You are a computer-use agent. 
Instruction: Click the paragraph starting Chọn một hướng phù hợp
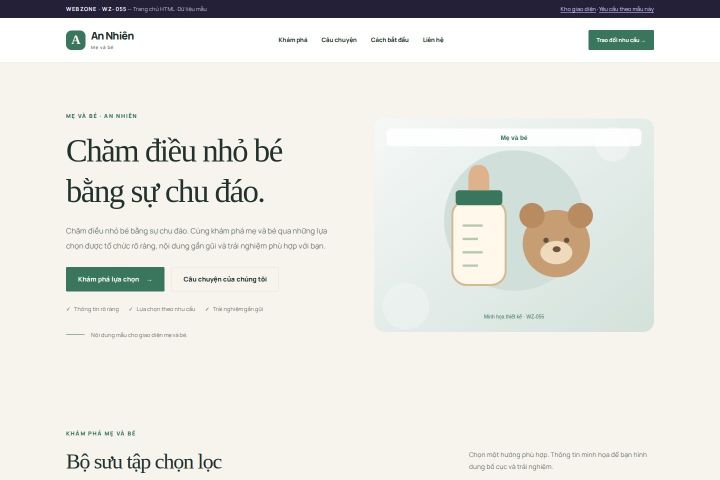click(x=557, y=461)
